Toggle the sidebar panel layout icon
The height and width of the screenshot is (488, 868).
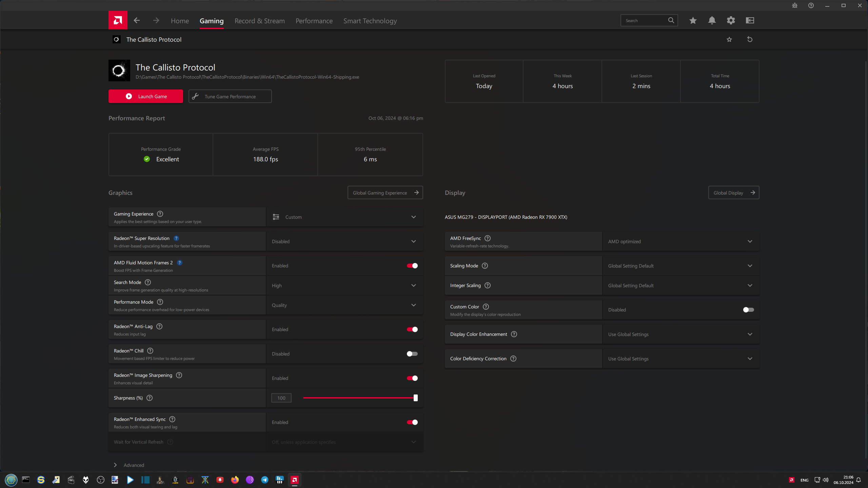[x=750, y=20]
